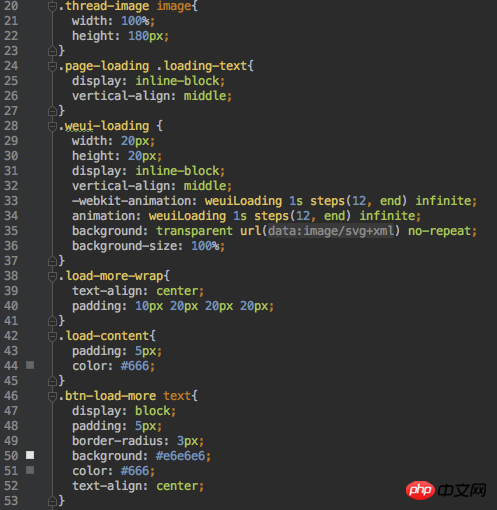The image size is (497, 510).
Task: Collapse the .thread-image image block fold marker
Action: (x=52, y=6)
